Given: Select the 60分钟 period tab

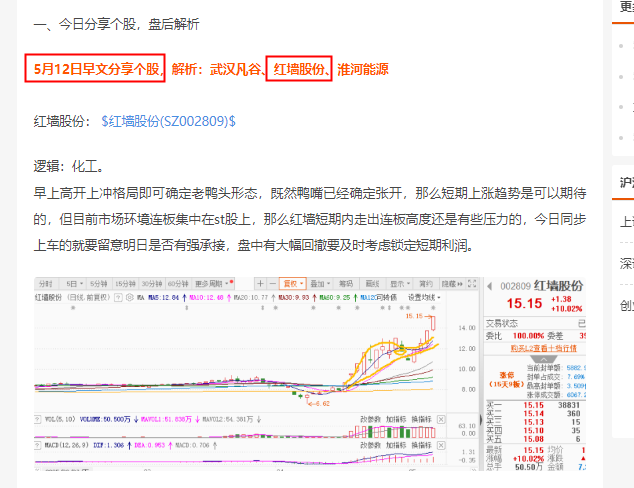Looking at the screenshot, I should [178, 284].
